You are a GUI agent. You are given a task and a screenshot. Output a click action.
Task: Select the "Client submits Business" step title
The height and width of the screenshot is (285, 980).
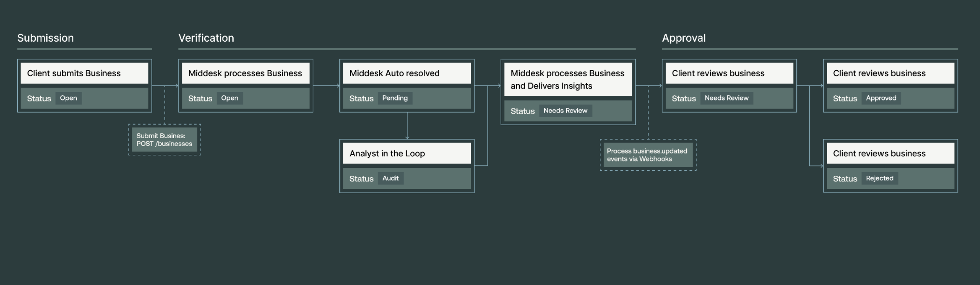pyautogui.click(x=74, y=73)
